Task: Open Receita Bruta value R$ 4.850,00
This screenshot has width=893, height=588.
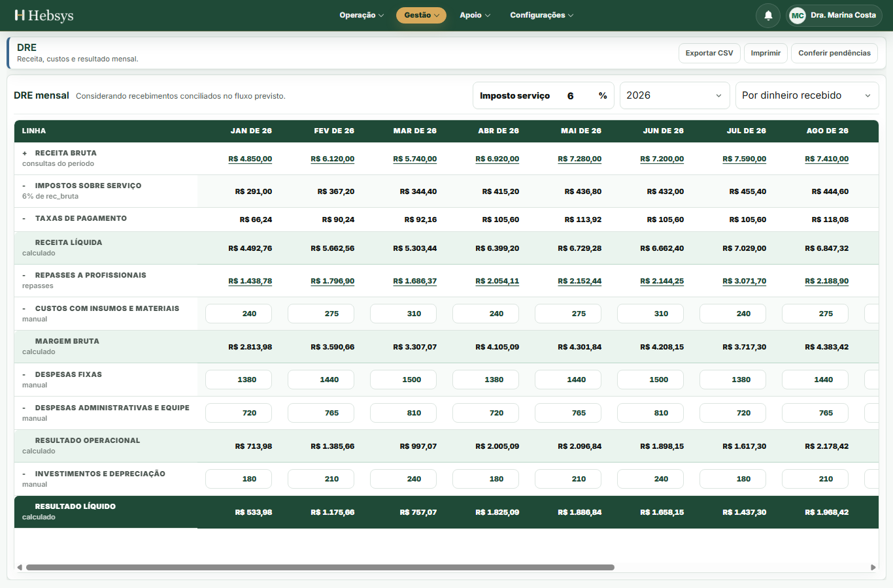Action: pyautogui.click(x=250, y=159)
